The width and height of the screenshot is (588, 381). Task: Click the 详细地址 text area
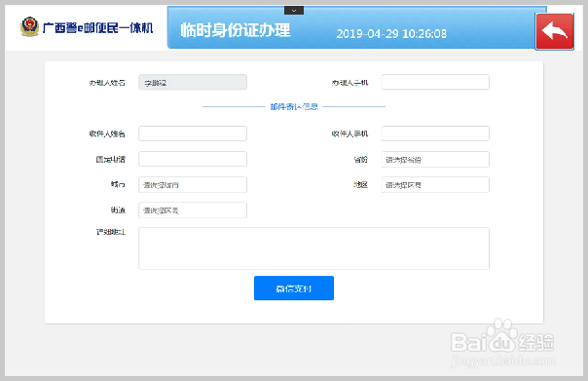click(x=313, y=248)
